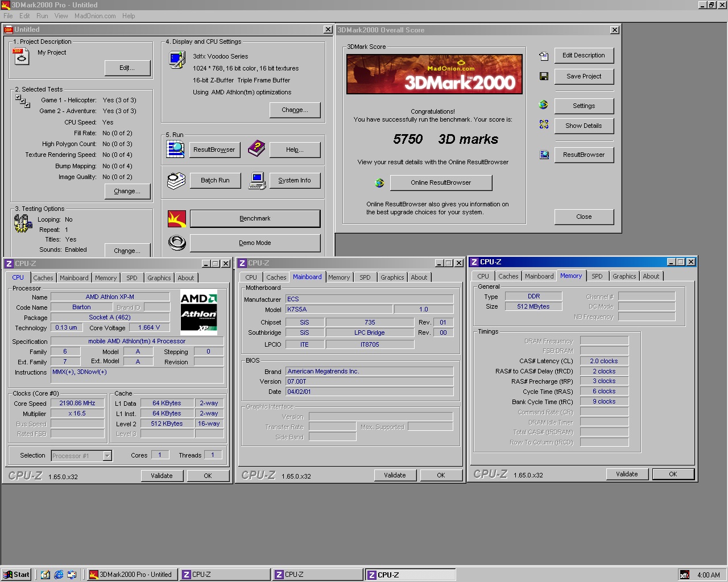
Task: Open the Edit menu
Action: point(24,16)
